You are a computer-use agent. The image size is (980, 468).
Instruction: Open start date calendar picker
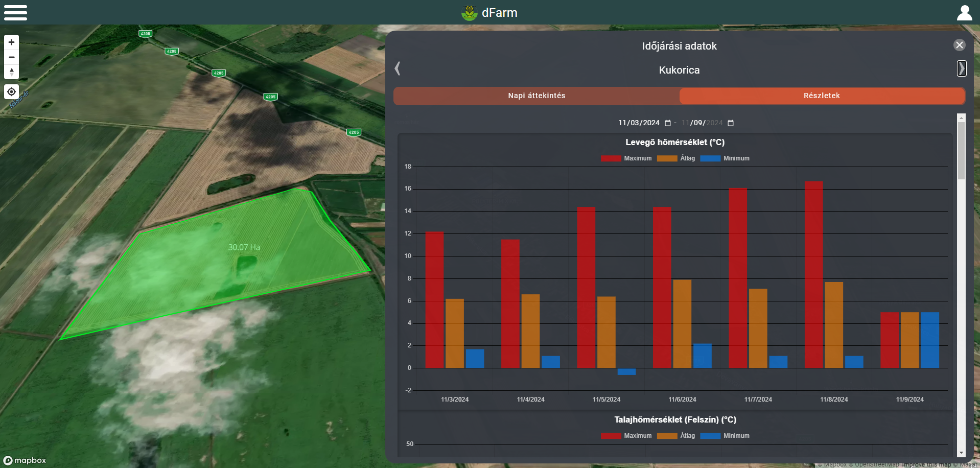667,123
